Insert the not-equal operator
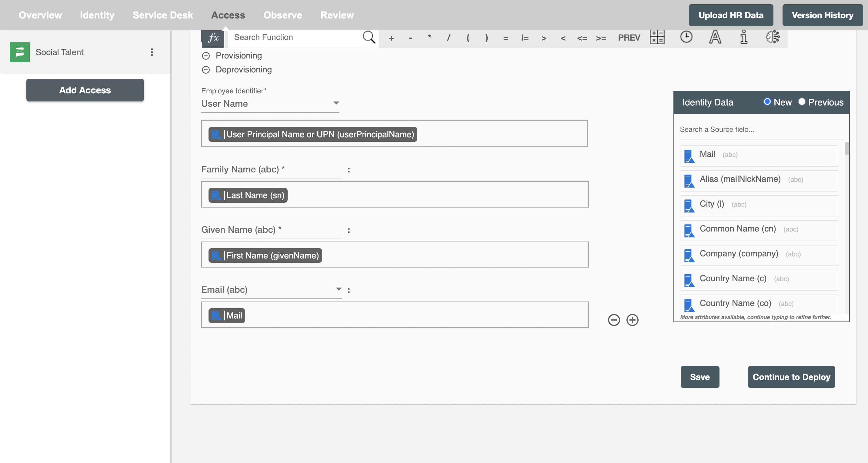This screenshot has width=868, height=463. (x=525, y=38)
